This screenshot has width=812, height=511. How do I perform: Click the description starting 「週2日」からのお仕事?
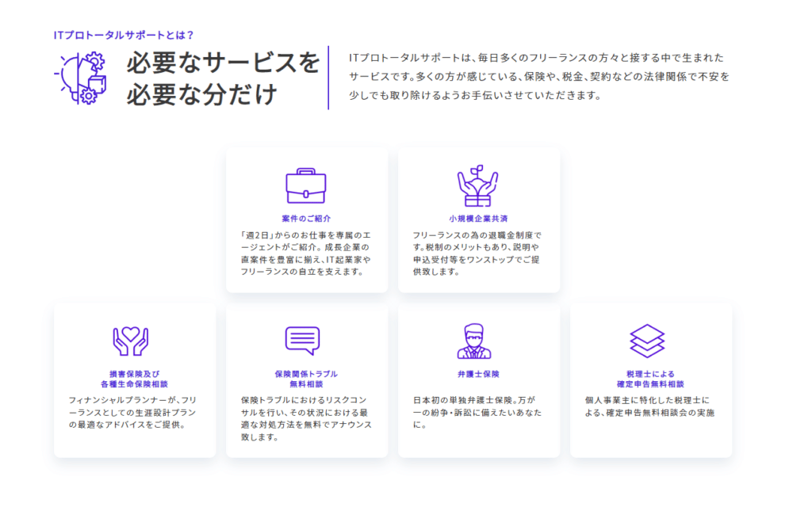[306, 254]
